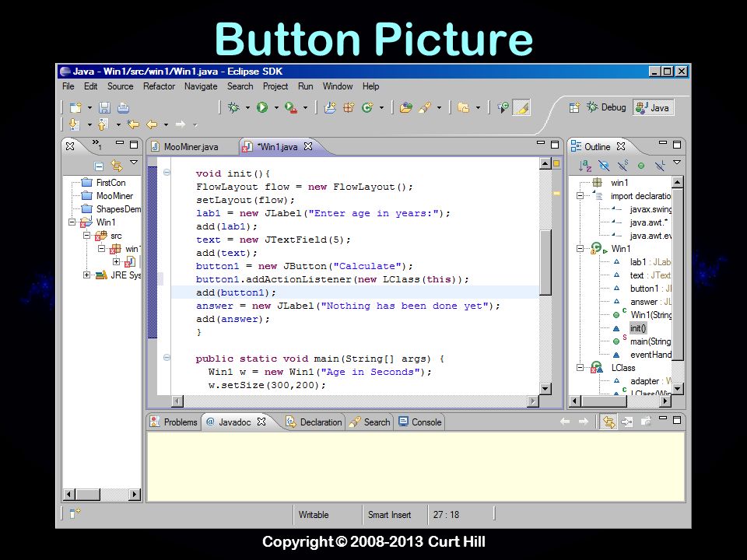Open dropdown arrow beside Run icon

[x=276, y=108]
